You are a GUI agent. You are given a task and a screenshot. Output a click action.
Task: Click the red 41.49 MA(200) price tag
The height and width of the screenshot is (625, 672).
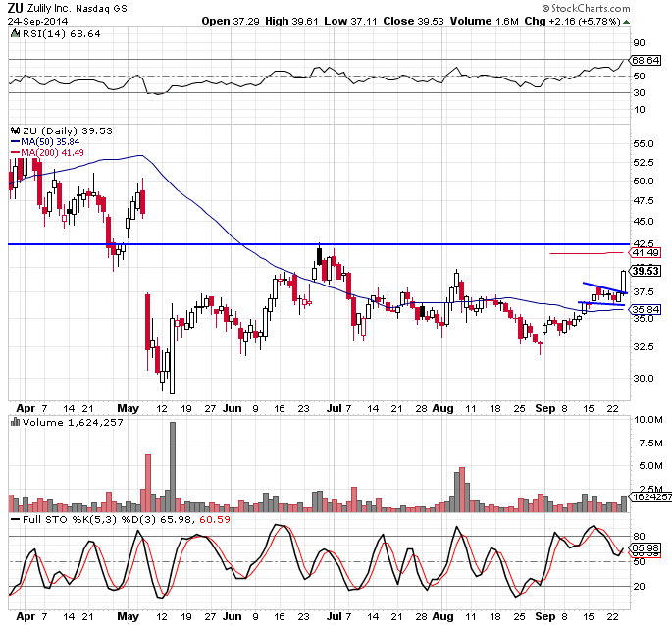(x=645, y=252)
